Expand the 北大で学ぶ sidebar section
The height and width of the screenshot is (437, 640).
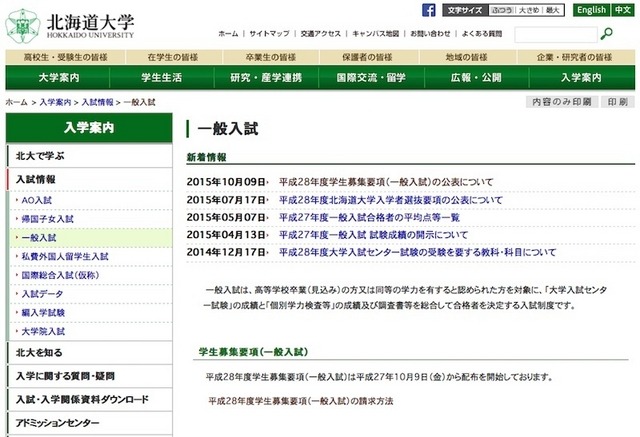(x=89, y=156)
